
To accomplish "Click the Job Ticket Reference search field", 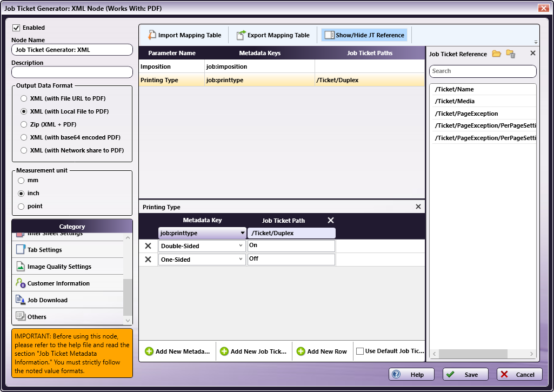I will tap(483, 71).
